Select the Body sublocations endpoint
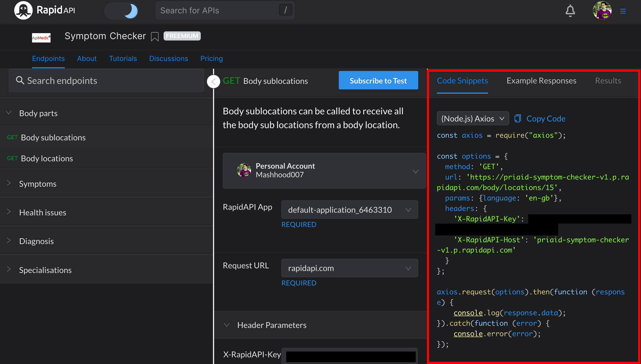Image resolution: width=641 pixels, height=364 pixels. pos(106,138)
